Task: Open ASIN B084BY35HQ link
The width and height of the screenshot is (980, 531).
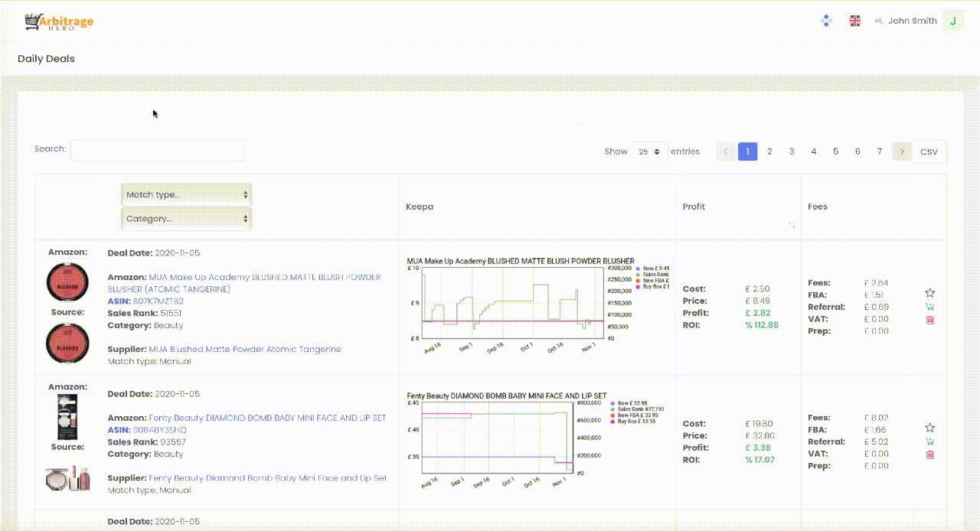Action: [x=159, y=430]
